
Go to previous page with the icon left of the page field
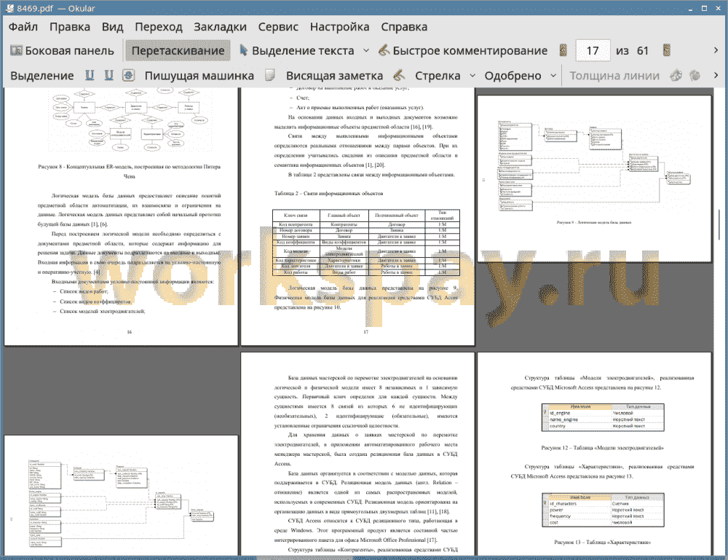(563, 50)
